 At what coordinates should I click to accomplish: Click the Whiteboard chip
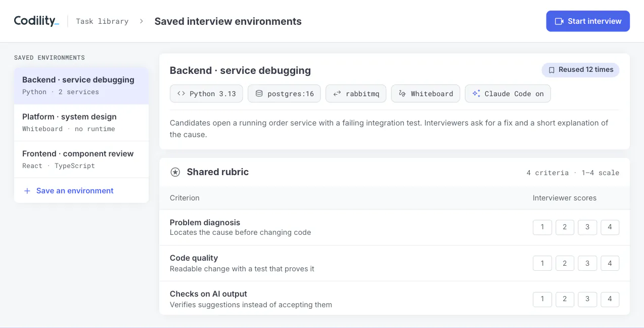pos(426,94)
